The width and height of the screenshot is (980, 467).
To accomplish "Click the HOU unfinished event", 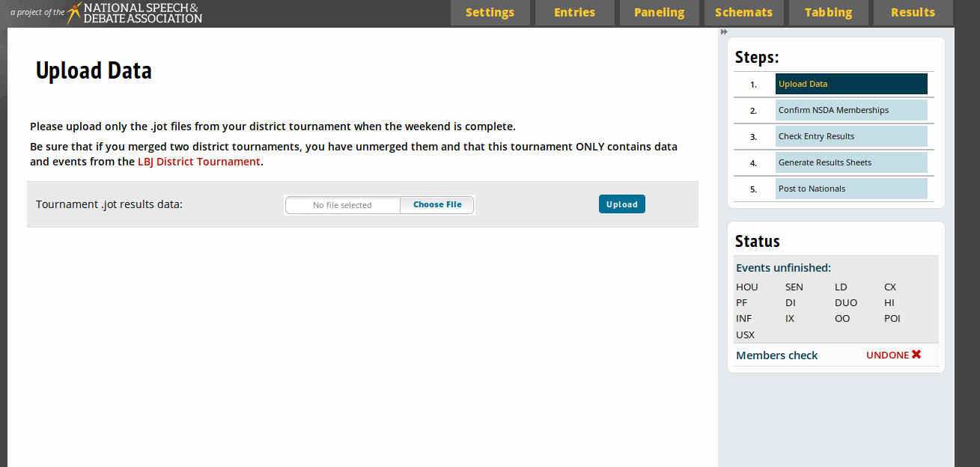I will click(746, 287).
